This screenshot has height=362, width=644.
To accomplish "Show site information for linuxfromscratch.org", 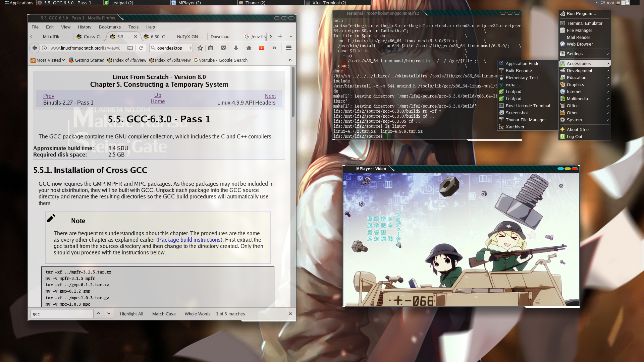I will (44, 48).
